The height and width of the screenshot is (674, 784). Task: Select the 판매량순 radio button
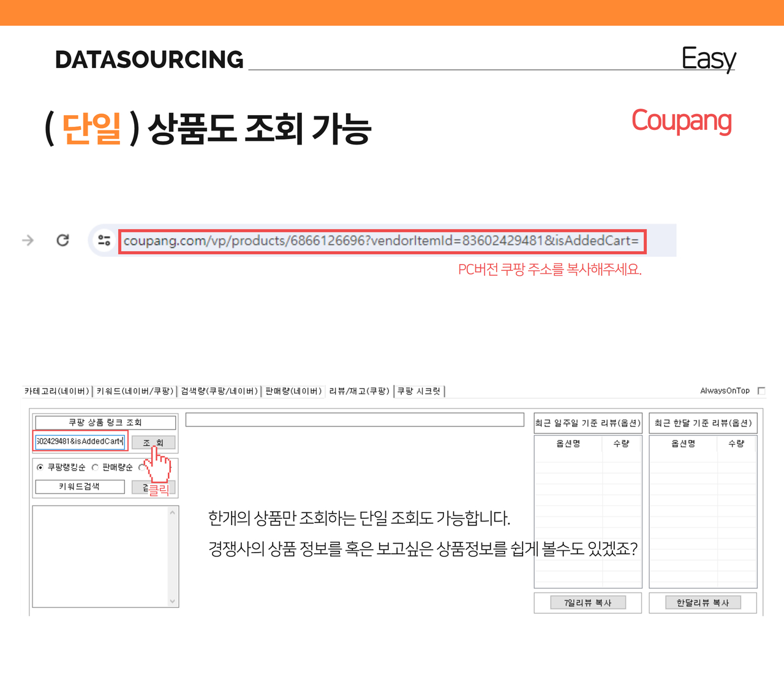point(95,468)
